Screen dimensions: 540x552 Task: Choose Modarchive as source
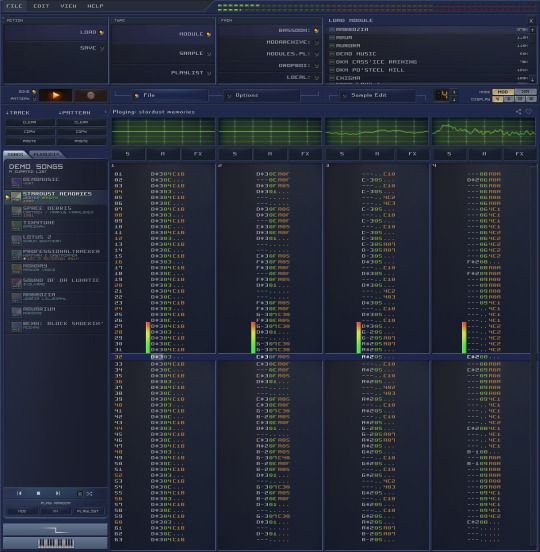coord(270,42)
